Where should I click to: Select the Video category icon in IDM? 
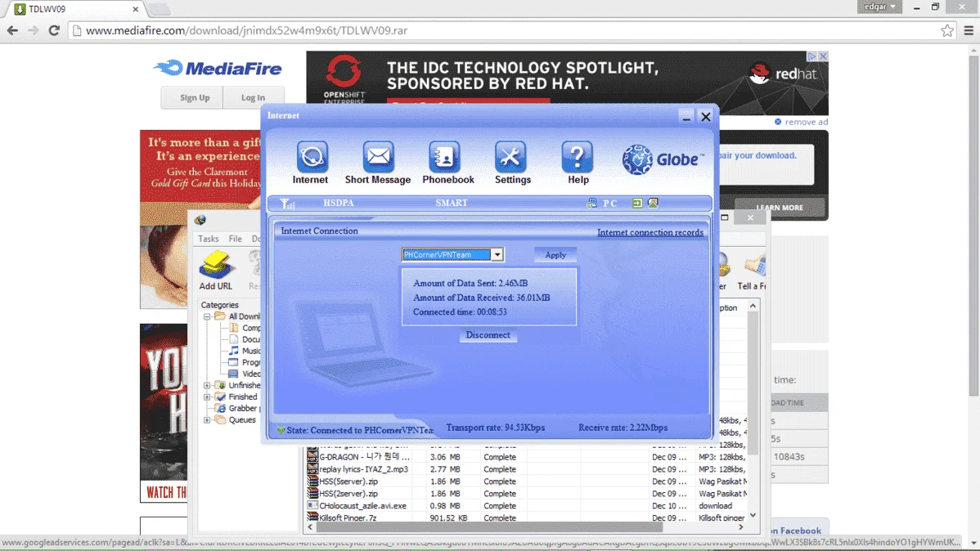click(233, 374)
